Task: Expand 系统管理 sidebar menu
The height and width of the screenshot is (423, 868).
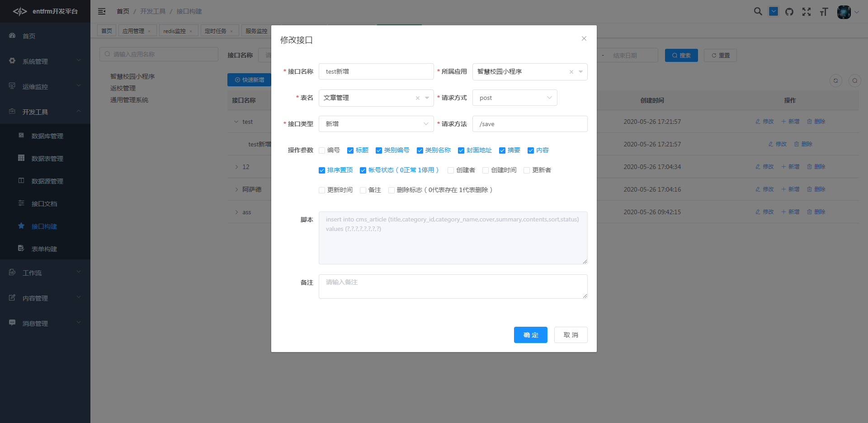Action: tap(45, 61)
